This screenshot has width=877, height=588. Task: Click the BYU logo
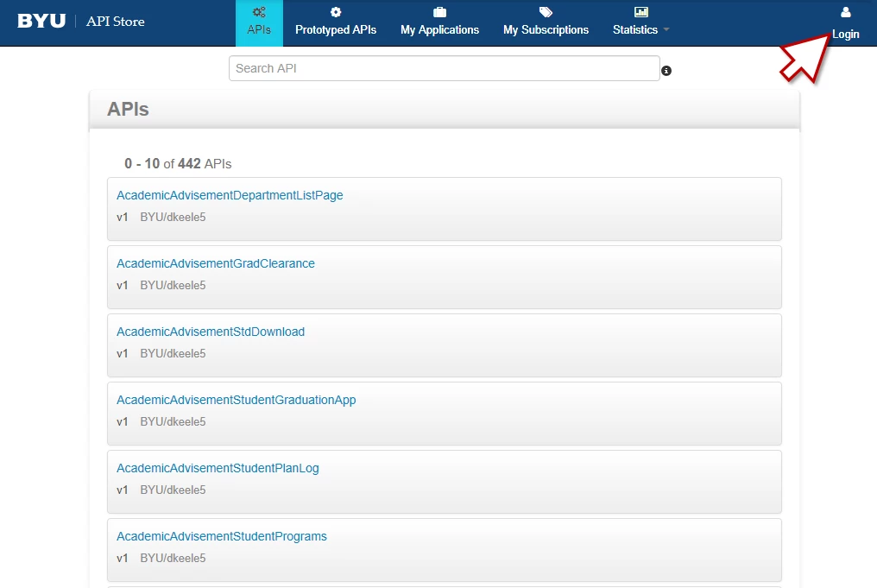pyautogui.click(x=41, y=22)
